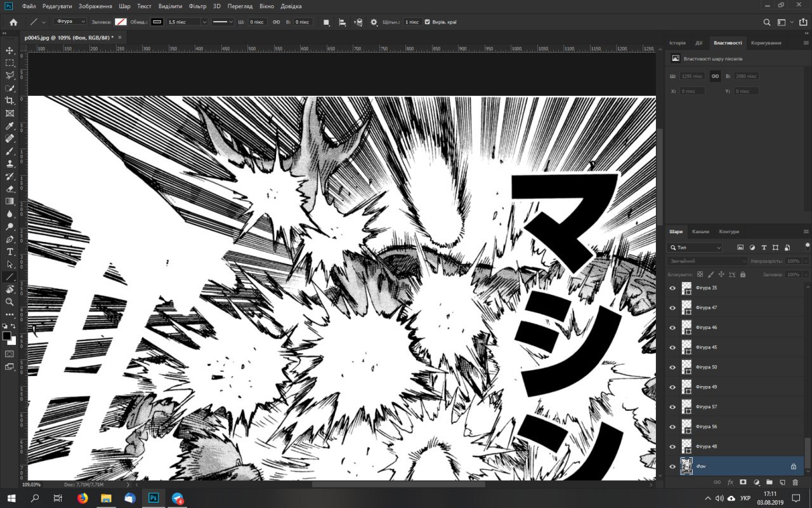The width and height of the screenshot is (812, 508).
Task: Click the Обвед. stroke color swatch
Action: click(x=157, y=22)
